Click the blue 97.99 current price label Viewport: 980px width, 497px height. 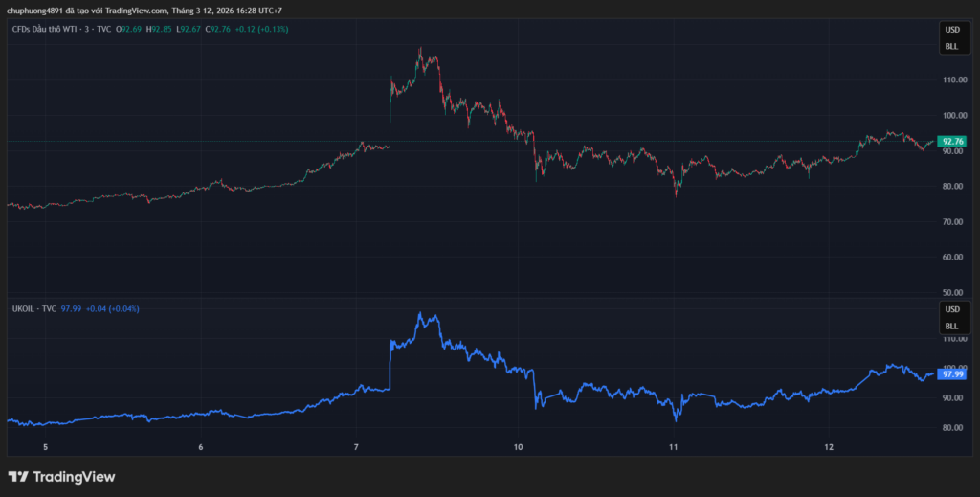pos(953,374)
